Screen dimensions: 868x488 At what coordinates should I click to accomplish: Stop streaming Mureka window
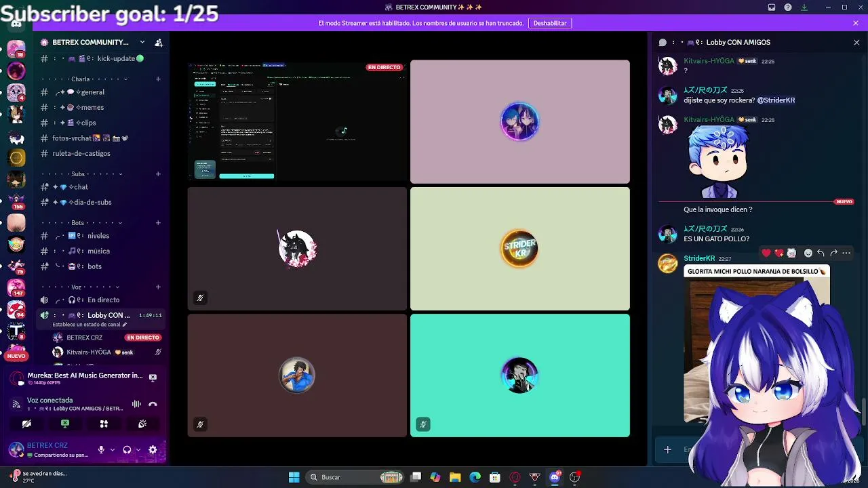coord(153,378)
